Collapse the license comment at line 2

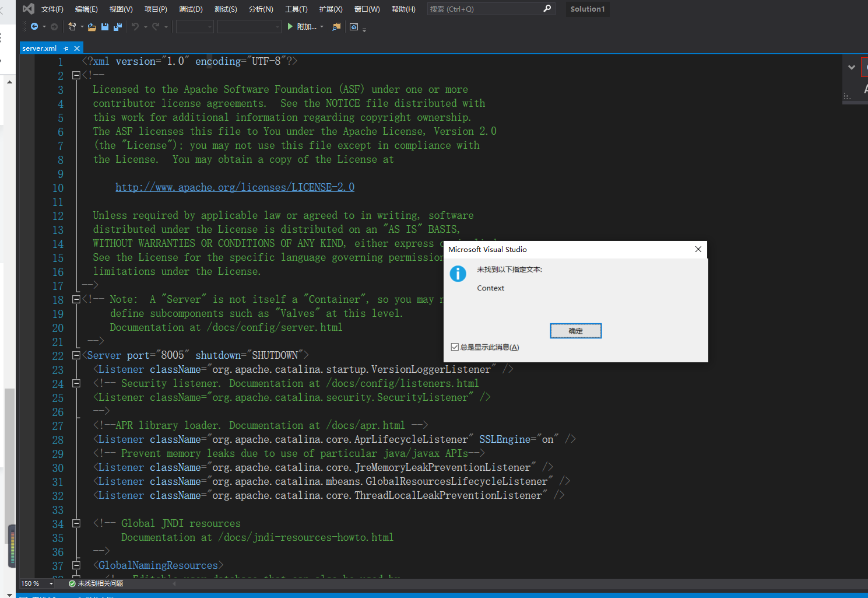(76, 75)
